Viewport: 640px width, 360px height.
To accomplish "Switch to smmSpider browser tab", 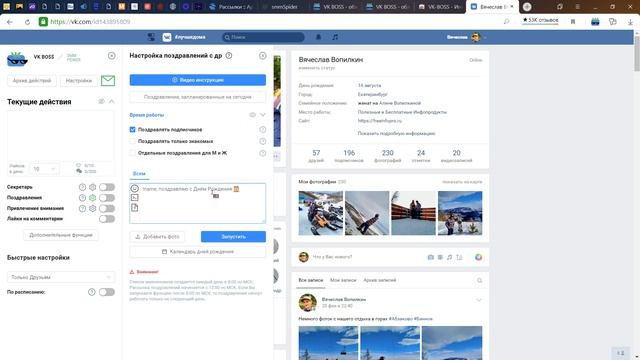I will tap(284, 7).
